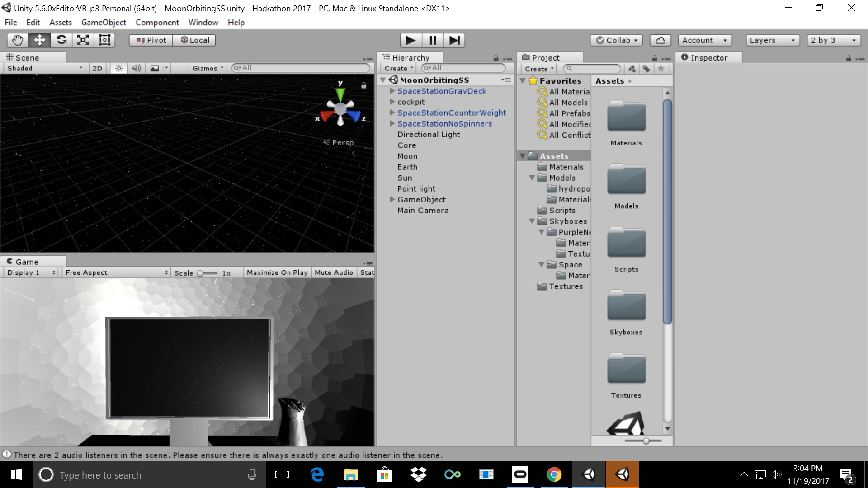Open the Layers dropdown
This screenshot has height=488, width=868.
772,40
